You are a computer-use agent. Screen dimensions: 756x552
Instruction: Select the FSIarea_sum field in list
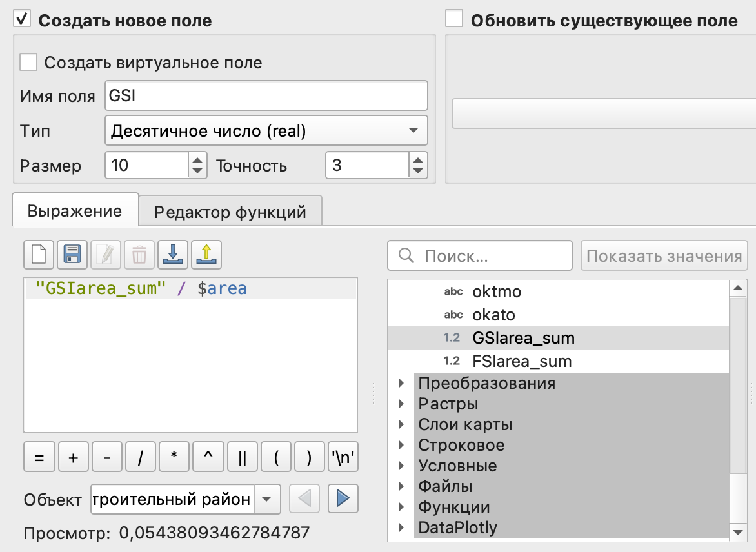(522, 361)
